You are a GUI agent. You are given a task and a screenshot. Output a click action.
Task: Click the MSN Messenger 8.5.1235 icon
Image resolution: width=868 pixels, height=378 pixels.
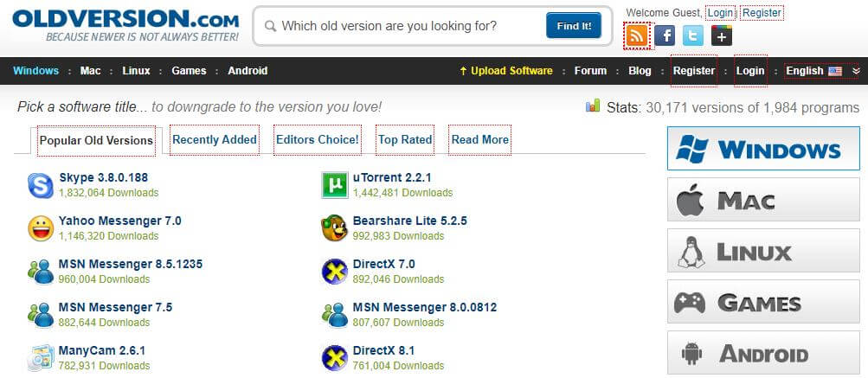[x=41, y=272]
